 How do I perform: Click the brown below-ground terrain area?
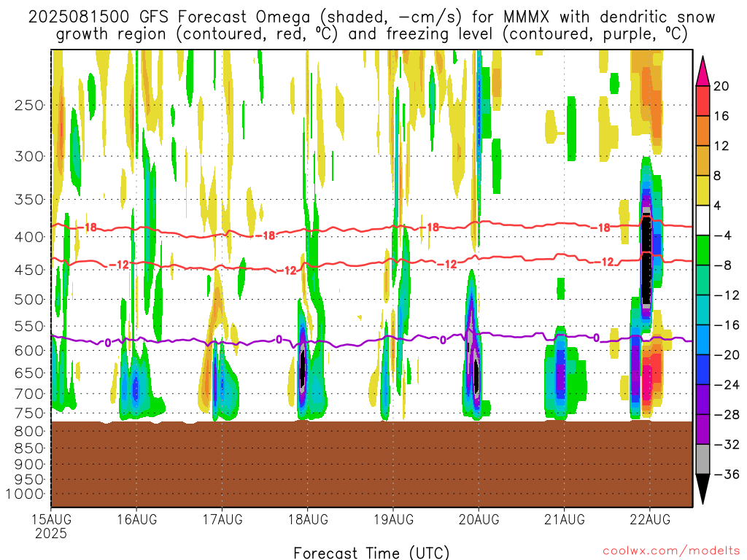(x=371, y=464)
